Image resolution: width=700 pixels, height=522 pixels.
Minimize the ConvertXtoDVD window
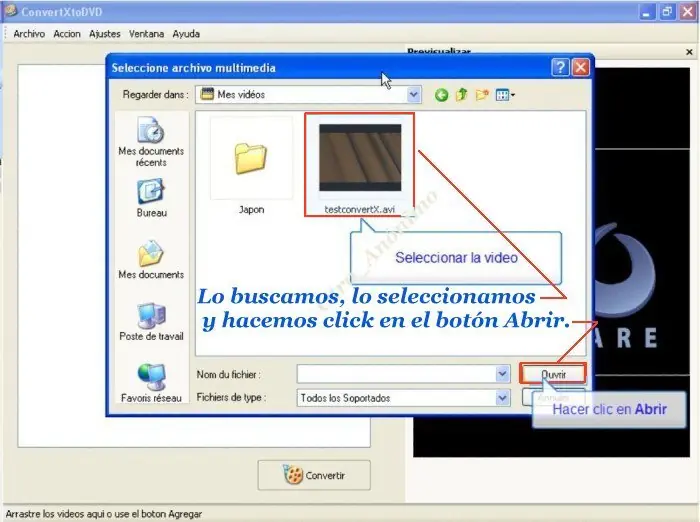646,12
